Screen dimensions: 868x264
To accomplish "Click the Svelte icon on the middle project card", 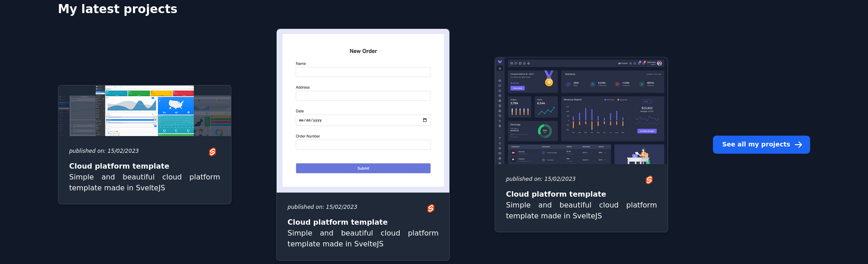I will click(431, 208).
